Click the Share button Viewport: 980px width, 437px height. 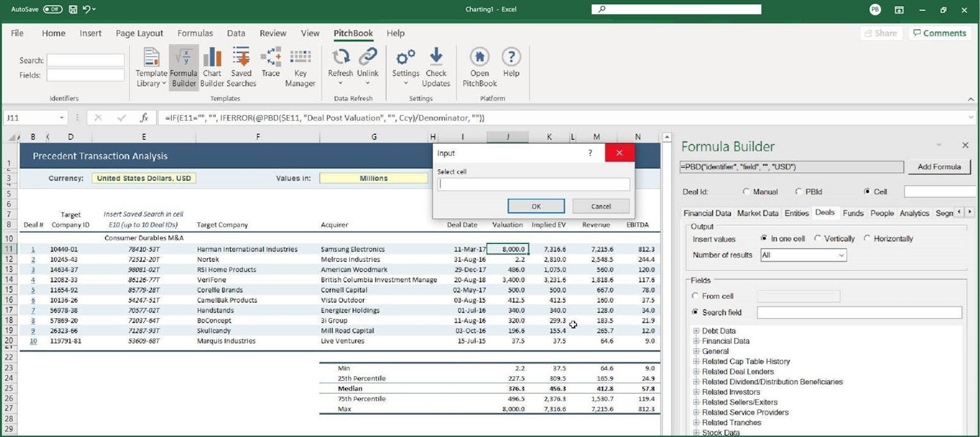(881, 33)
